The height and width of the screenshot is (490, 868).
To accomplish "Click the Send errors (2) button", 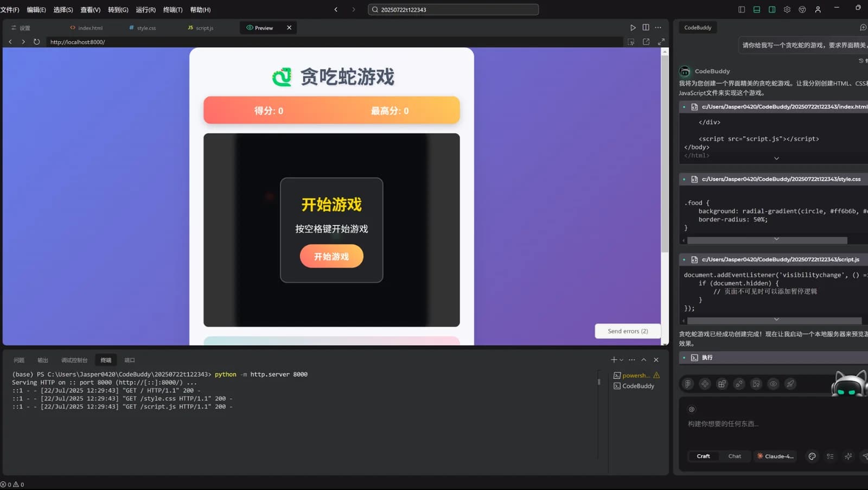I will [628, 331].
